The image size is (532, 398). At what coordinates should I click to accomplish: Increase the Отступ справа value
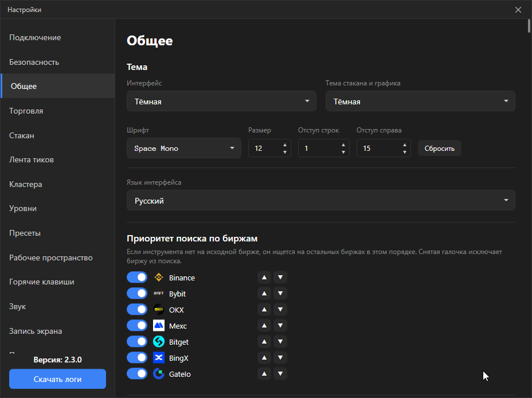click(x=405, y=145)
